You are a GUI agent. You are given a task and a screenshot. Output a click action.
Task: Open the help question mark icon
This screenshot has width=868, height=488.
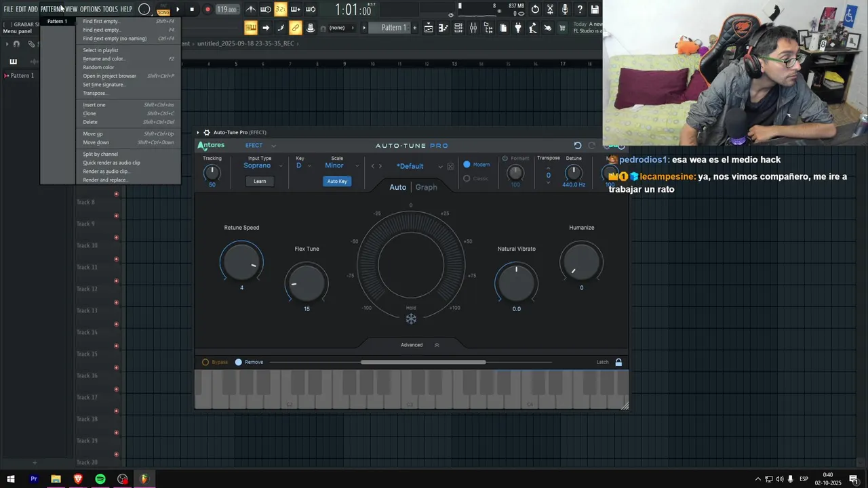(x=580, y=9)
